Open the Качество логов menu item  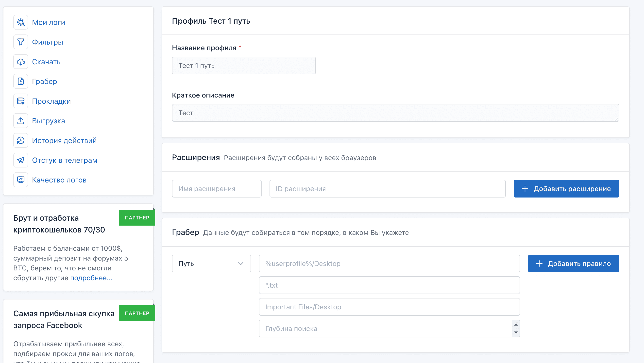[x=59, y=180]
